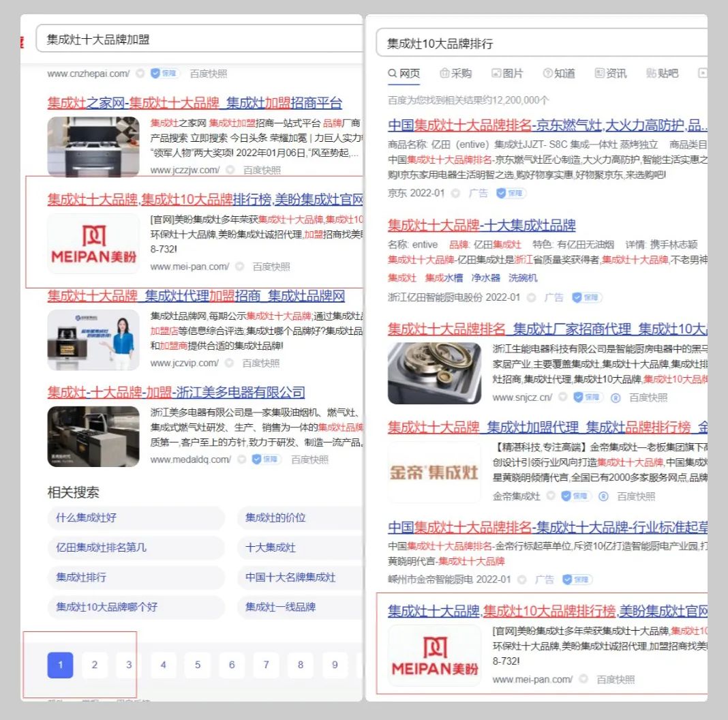Click 百度快照 next to www.jczzjw.com
This screenshot has height=720, width=728.
click(262, 170)
